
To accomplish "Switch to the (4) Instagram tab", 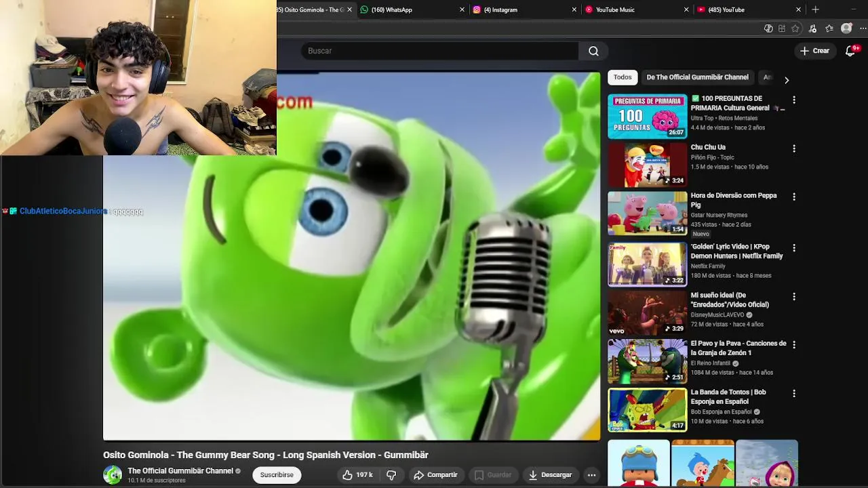I will [524, 9].
